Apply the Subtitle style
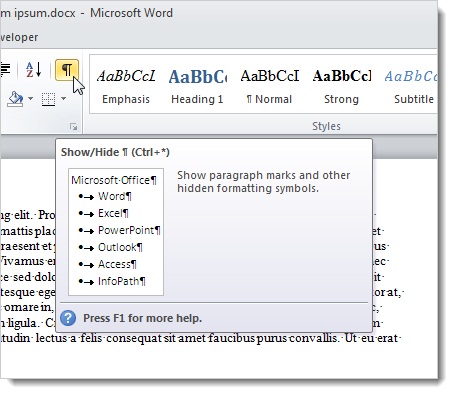Viewport: 453px width, 394px height. [x=411, y=86]
